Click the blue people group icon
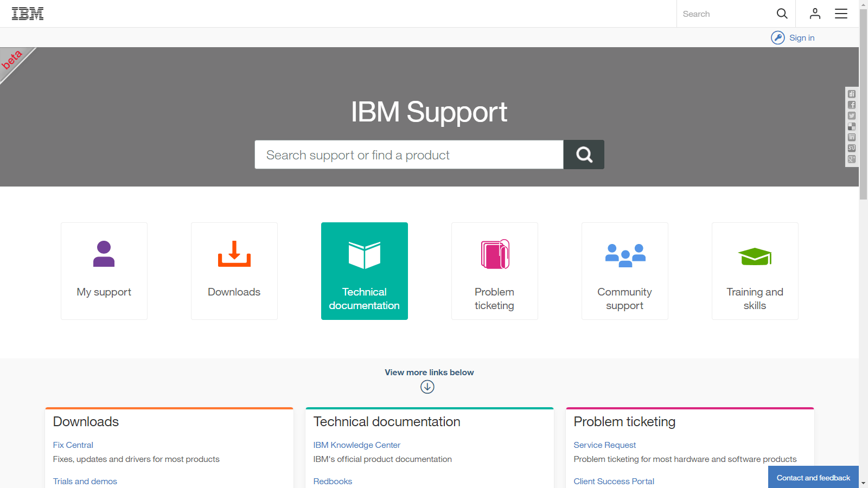Viewport: 868px width, 488px height. [x=625, y=255]
